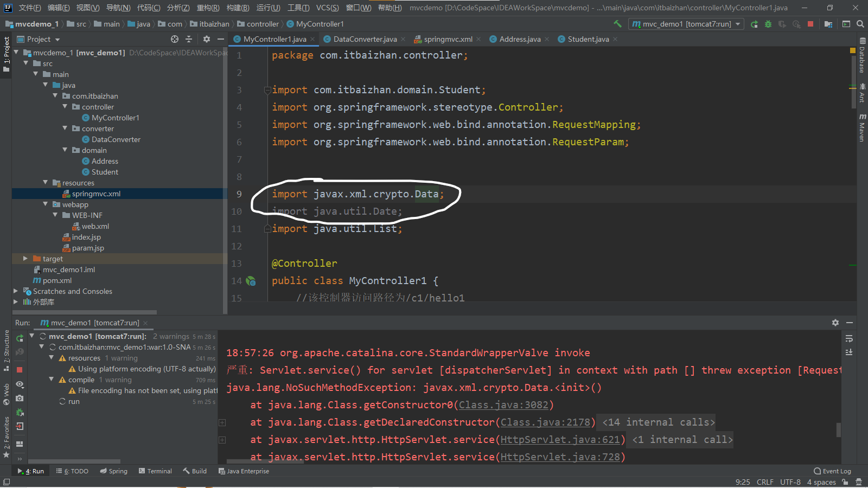Collapse the compile 1 warning node
The image size is (868, 488).
pyautogui.click(x=51, y=380)
